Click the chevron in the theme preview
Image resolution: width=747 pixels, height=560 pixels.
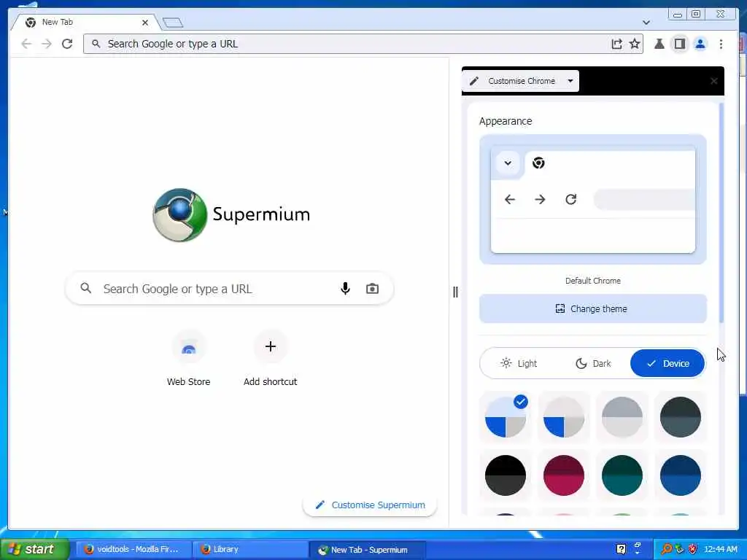pos(508,163)
